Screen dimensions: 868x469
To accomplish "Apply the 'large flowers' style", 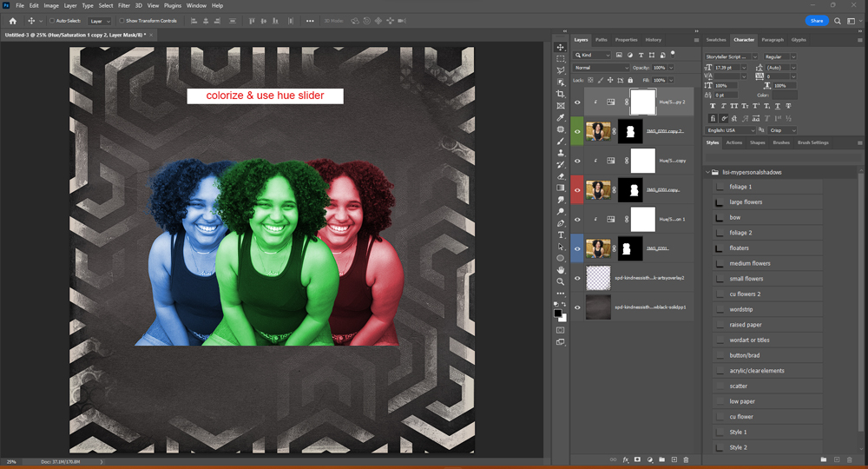I will coord(766,202).
